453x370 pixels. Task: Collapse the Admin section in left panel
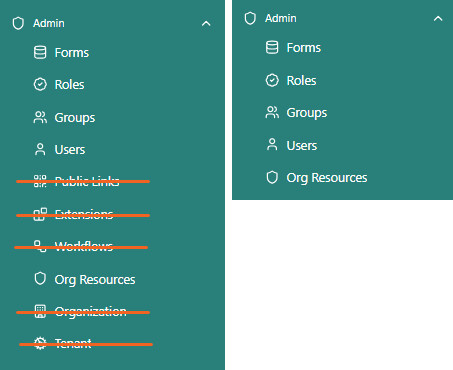click(x=206, y=24)
